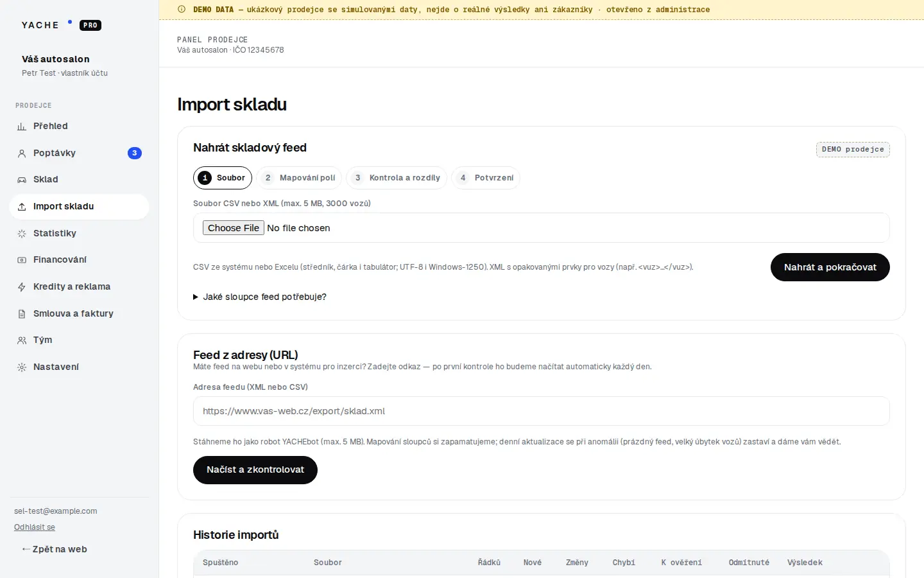The height and width of the screenshot is (578, 924).
Task: Click the PRO badge next to YACHE logo
Action: pos(90,26)
